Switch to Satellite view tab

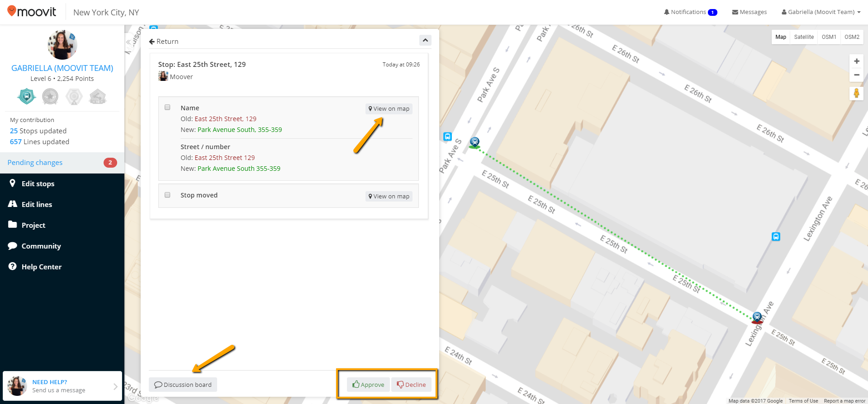pos(804,37)
